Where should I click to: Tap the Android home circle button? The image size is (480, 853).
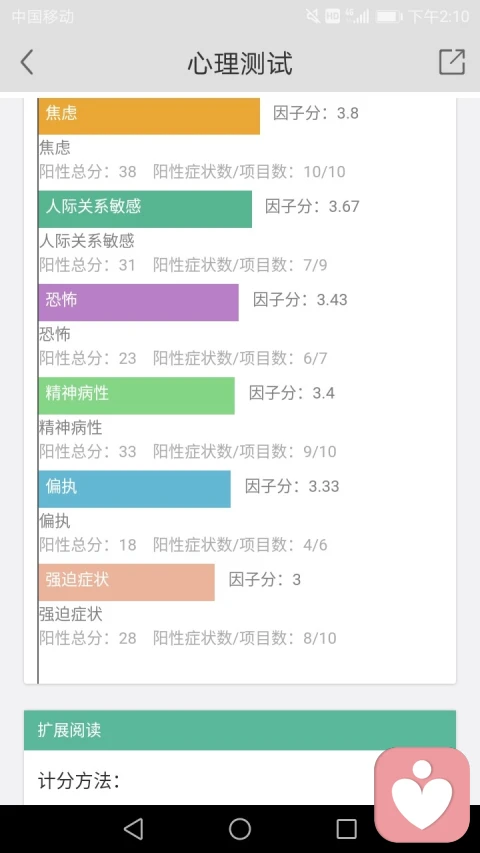(240, 829)
